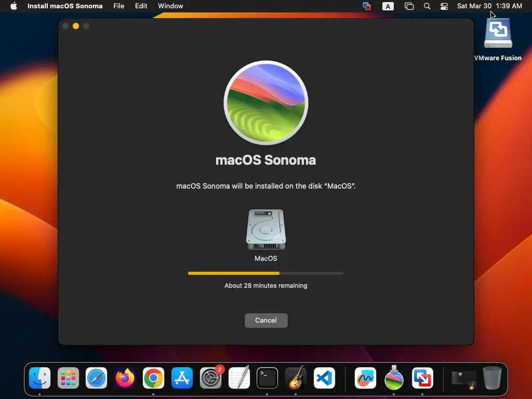The width and height of the screenshot is (532, 399).
Task: Open VMware Fusion from the Dock
Action: click(422, 378)
